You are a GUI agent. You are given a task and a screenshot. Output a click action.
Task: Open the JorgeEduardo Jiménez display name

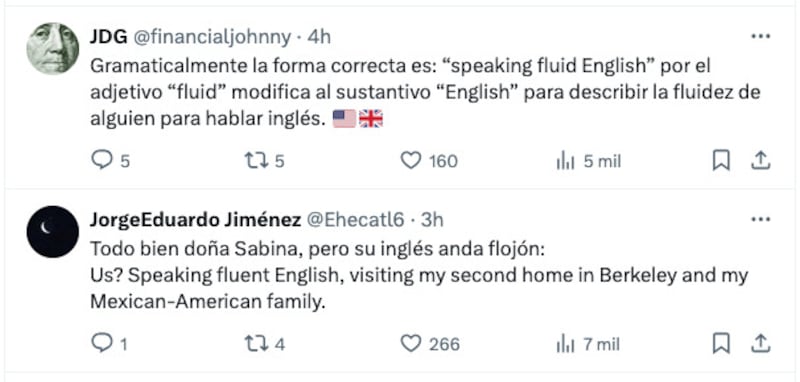195,220
